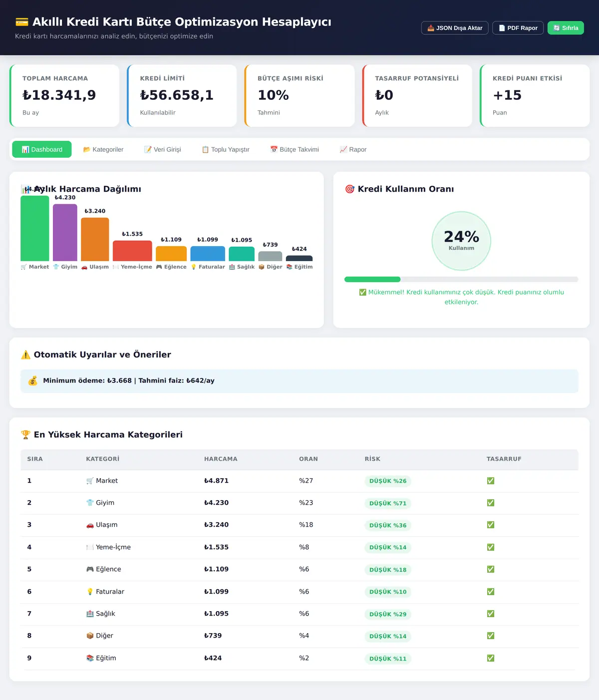Click the gamepad icon in the Eğlence row
The height and width of the screenshot is (700, 599).
tap(90, 569)
